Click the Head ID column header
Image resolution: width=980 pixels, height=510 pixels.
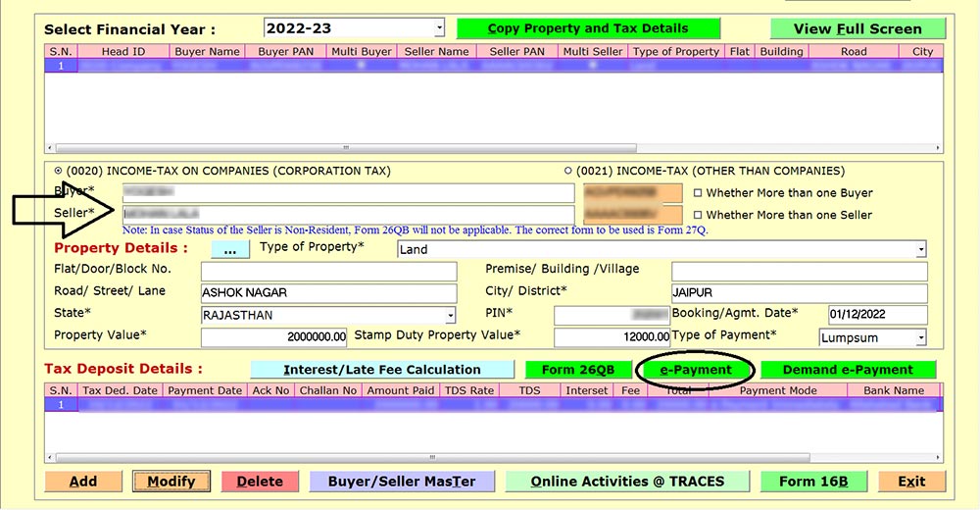(123, 51)
